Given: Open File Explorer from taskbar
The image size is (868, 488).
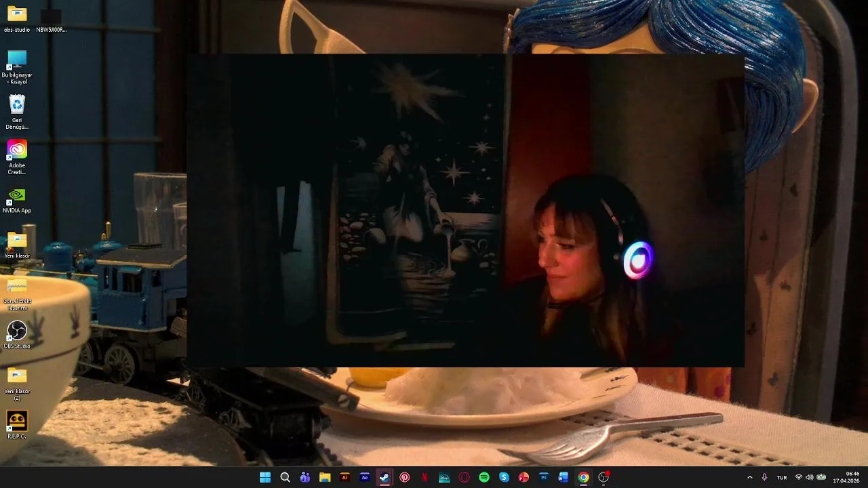Looking at the screenshot, I should click(x=325, y=477).
